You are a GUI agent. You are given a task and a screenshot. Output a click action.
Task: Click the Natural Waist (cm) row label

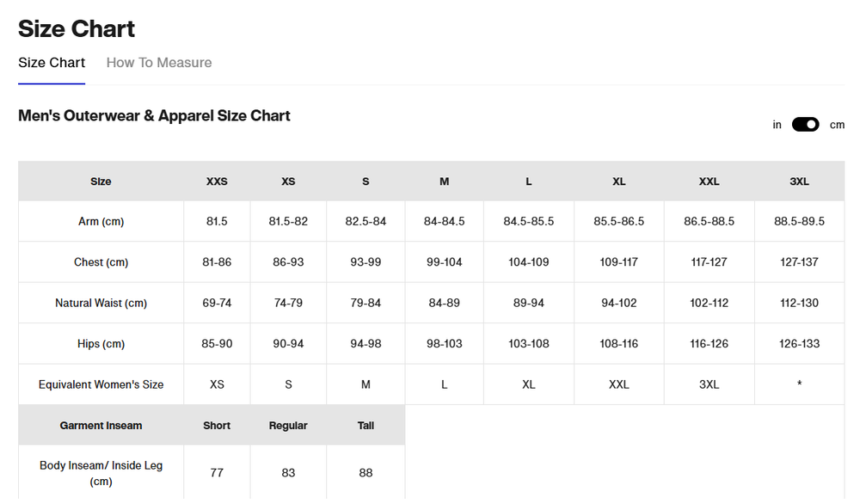click(x=101, y=303)
